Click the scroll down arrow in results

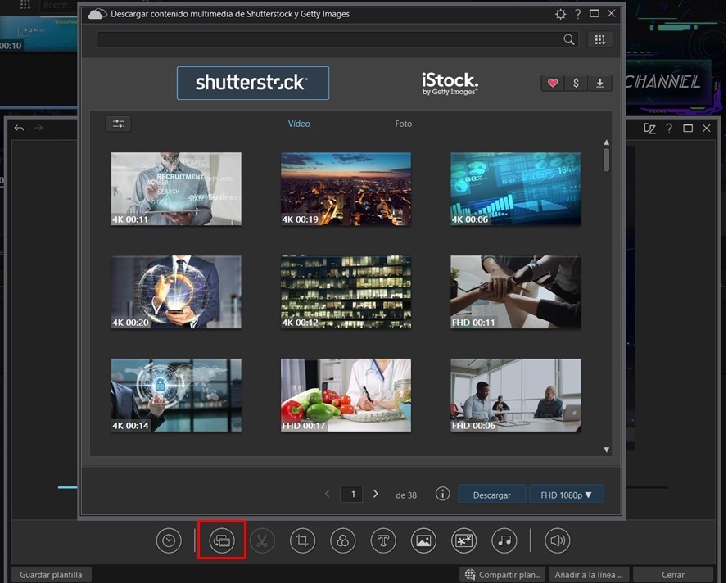[606, 450]
